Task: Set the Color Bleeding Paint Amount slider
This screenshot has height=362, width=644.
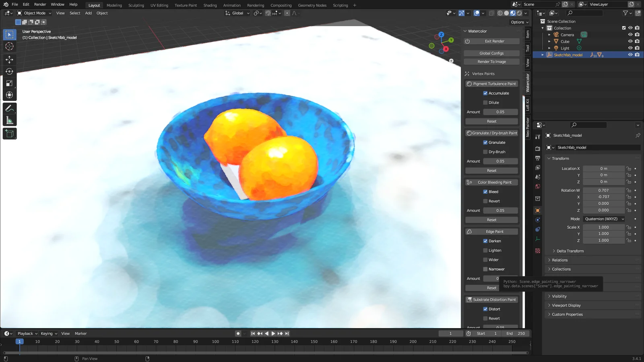Action: [x=500, y=210]
